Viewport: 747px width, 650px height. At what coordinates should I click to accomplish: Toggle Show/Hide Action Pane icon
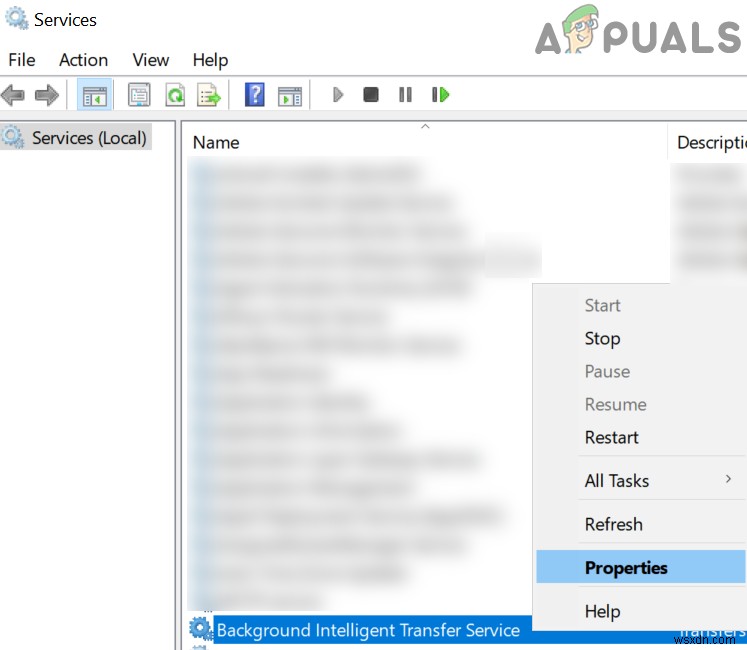coord(290,96)
